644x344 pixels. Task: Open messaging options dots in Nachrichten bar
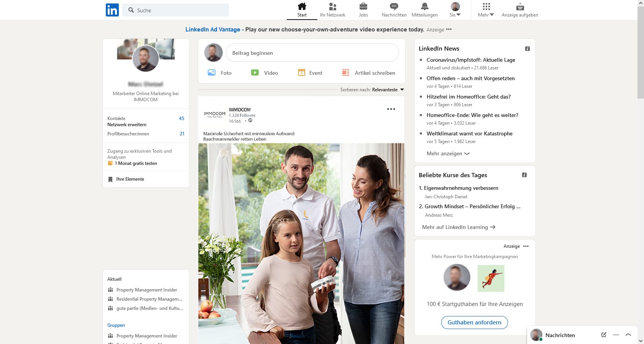coord(616,335)
